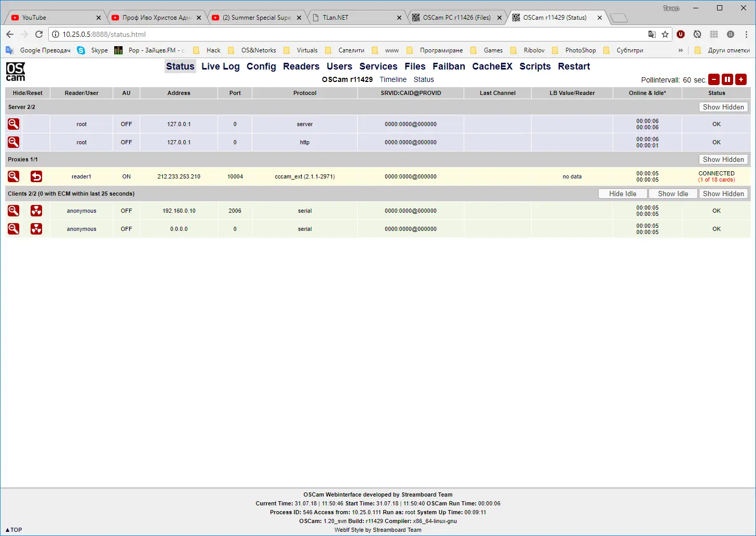Hide the anonymous 192.160.0.10 client row
The image size is (756, 536).
(14, 211)
